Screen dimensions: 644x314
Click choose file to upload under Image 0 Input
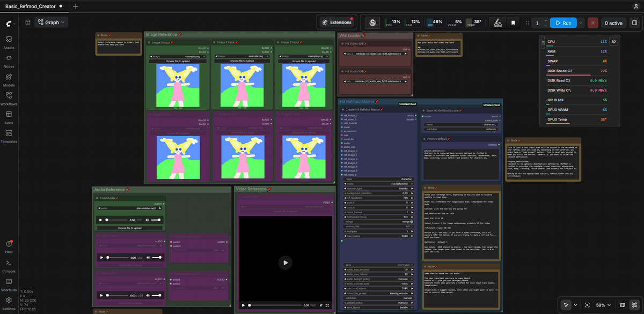point(177,61)
